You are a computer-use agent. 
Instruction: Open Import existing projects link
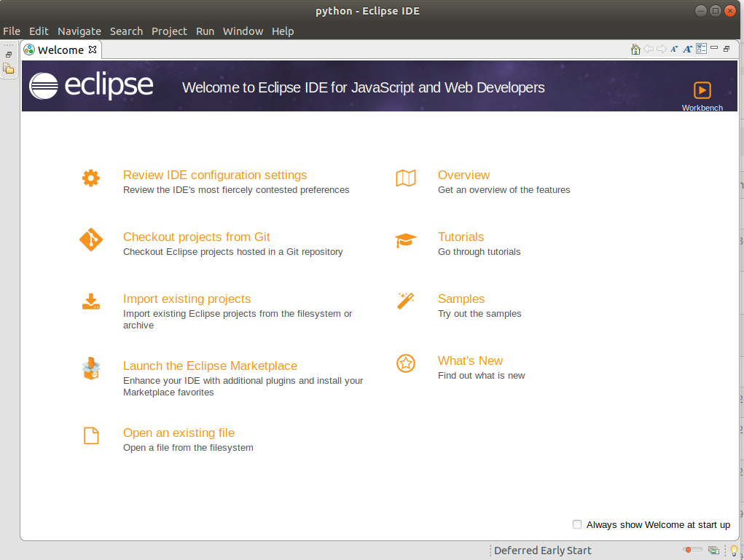[x=187, y=299]
